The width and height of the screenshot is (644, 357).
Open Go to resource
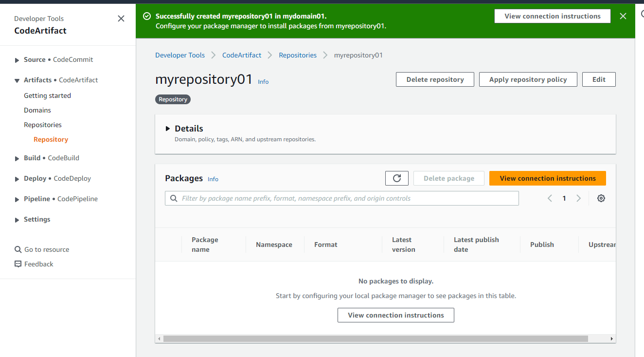pos(47,249)
